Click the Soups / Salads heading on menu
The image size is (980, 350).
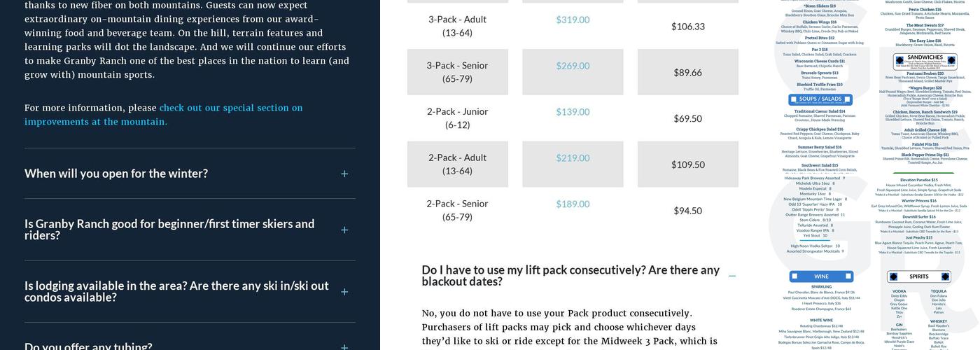click(x=821, y=99)
